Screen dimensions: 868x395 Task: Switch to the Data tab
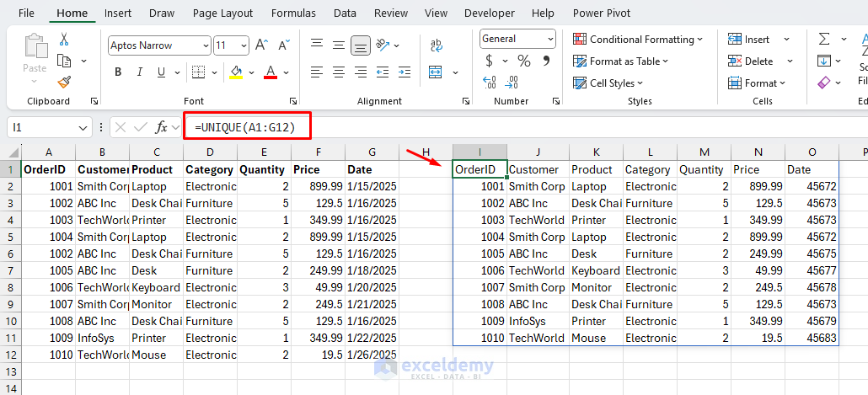click(x=345, y=13)
